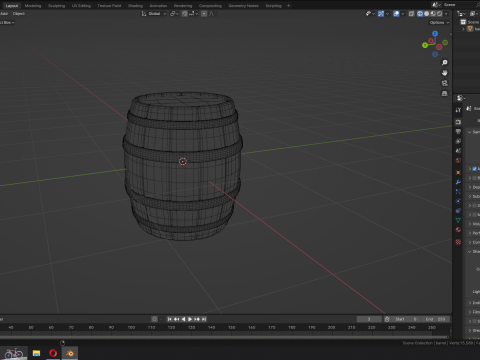Viewport: 480px width, 360px height.
Task: Switch to the Compositing workspace tab
Action: [210, 6]
